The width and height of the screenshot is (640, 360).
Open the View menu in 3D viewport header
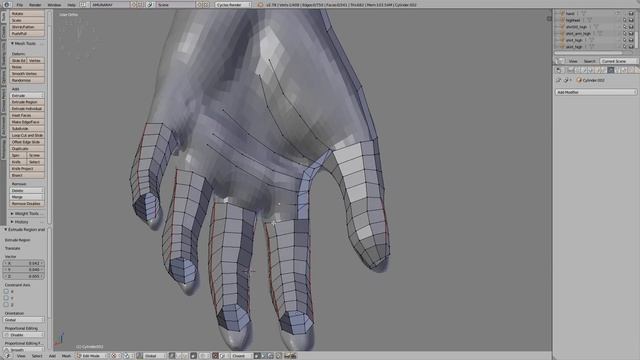pyautogui.click(x=21, y=356)
